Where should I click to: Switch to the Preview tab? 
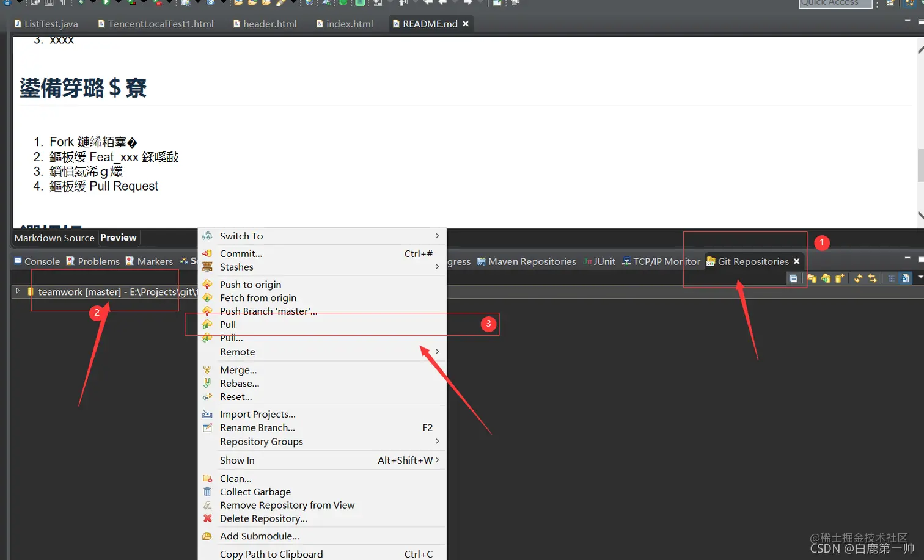click(119, 238)
